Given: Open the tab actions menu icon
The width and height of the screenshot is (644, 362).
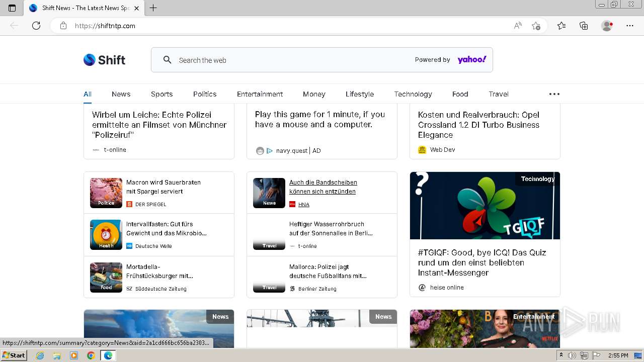Looking at the screenshot, I should 12,8.
